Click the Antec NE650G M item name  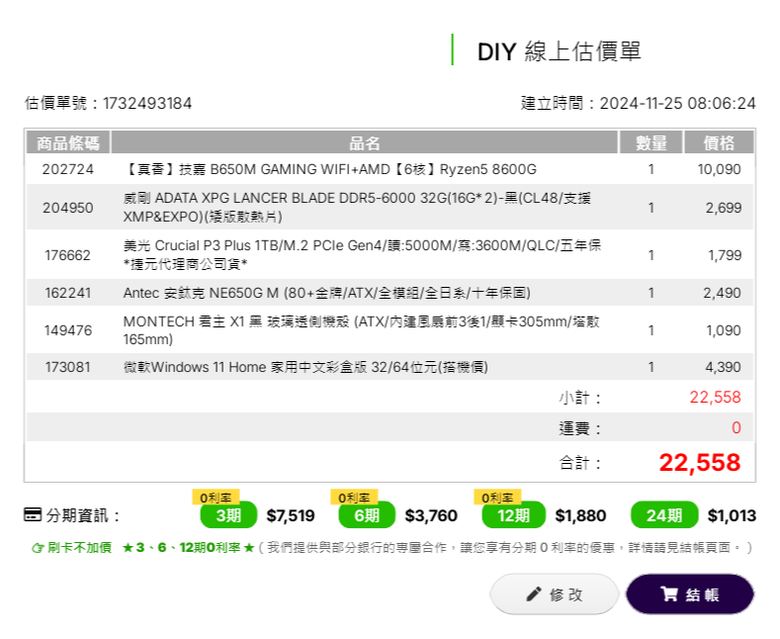tap(326, 293)
